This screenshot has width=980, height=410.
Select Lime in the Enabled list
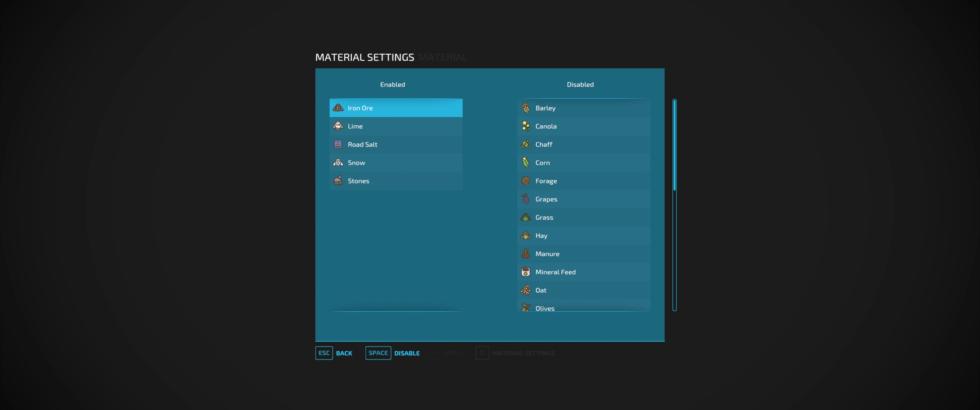coord(396,126)
